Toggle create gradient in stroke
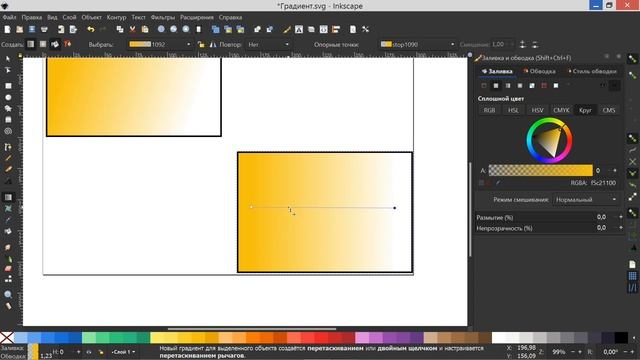Viewport: 640px width, 360px height. pyautogui.click(x=68, y=44)
